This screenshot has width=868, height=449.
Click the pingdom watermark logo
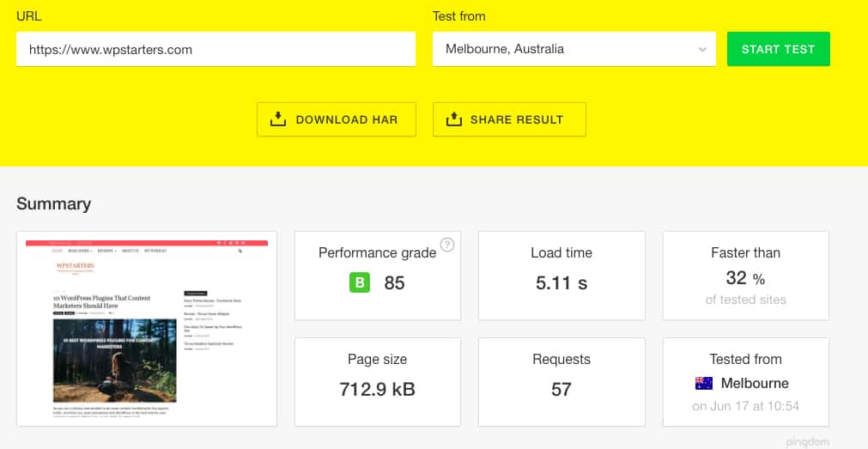(x=807, y=441)
